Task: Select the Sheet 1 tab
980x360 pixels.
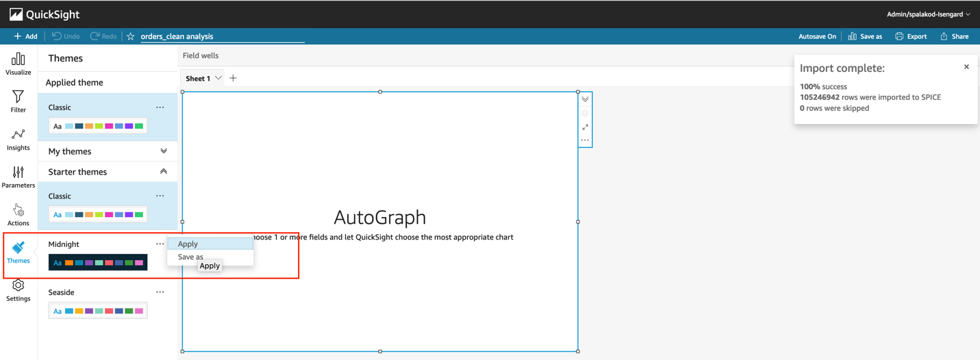Action: [198, 78]
